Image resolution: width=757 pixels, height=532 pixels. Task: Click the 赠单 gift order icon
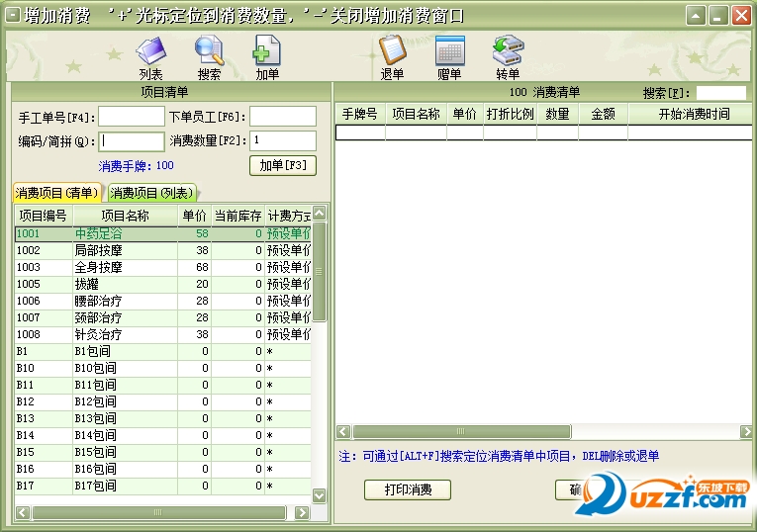point(449,57)
